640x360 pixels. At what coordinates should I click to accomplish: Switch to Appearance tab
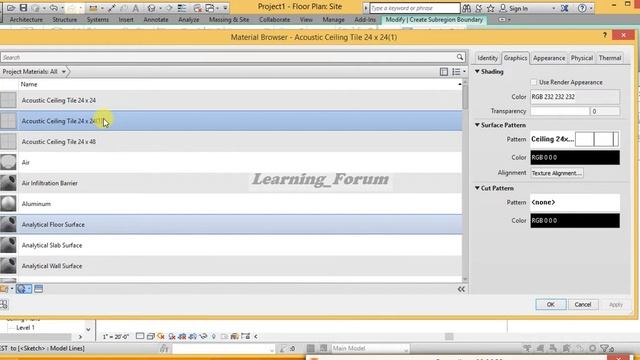[549, 58]
